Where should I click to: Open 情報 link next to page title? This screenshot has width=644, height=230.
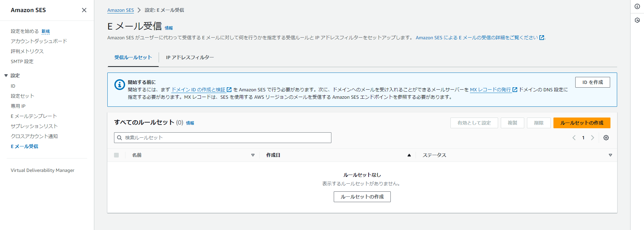click(x=169, y=28)
